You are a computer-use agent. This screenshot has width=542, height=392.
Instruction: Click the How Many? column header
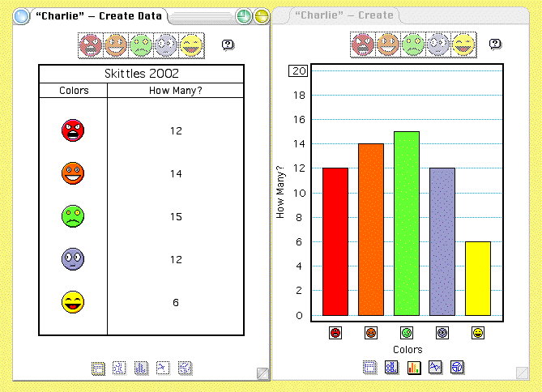pos(176,91)
